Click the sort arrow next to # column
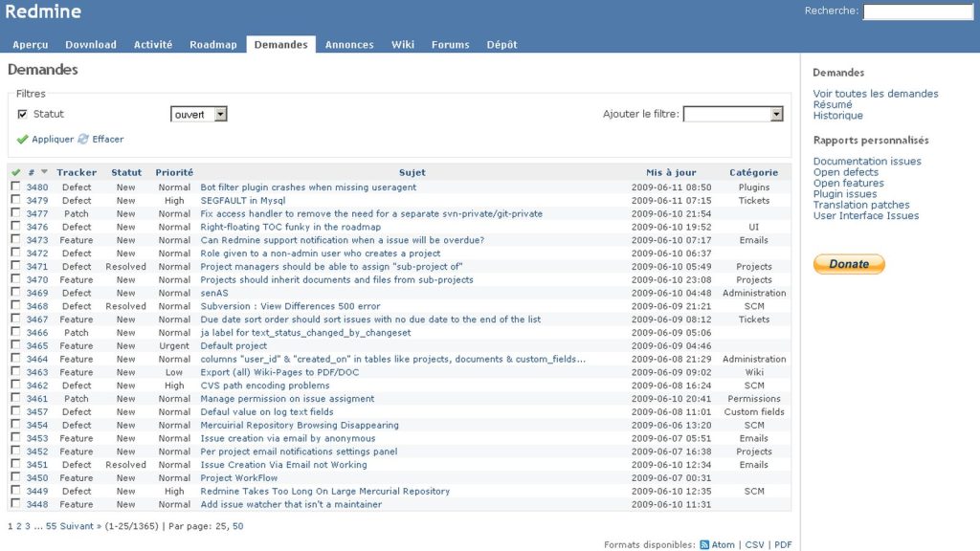The width and height of the screenshot is (980, 551). [44, 172]
